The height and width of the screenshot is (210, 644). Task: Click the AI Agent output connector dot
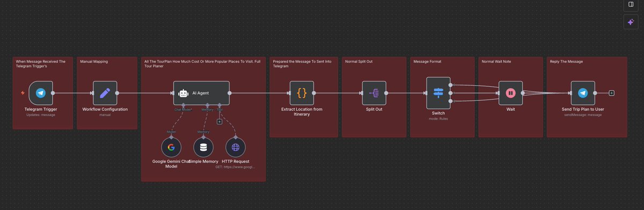click(230, 93)
